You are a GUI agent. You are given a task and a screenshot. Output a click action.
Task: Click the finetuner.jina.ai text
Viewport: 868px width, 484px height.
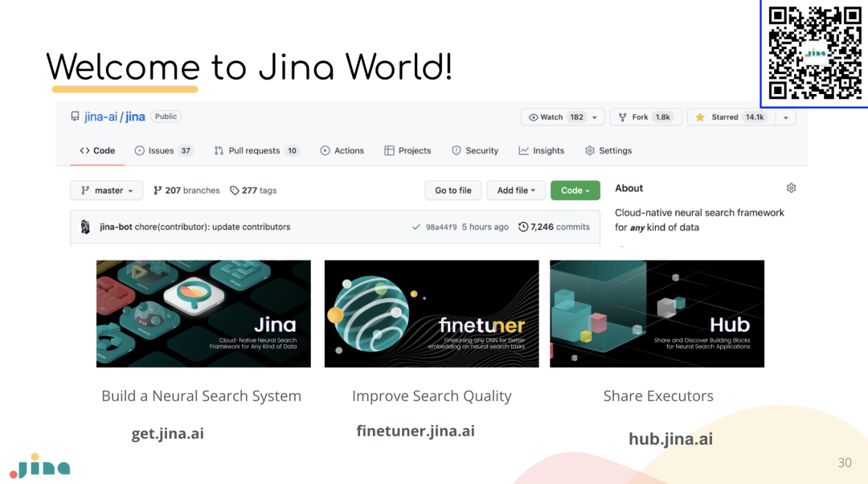pyautogui.click(x=416, y=431)
